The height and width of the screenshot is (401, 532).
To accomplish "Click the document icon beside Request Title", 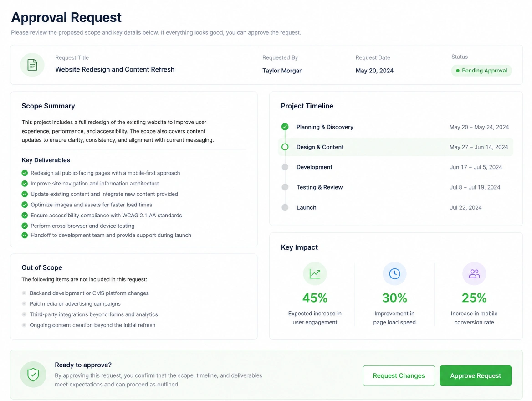I will tap(32, 65).
